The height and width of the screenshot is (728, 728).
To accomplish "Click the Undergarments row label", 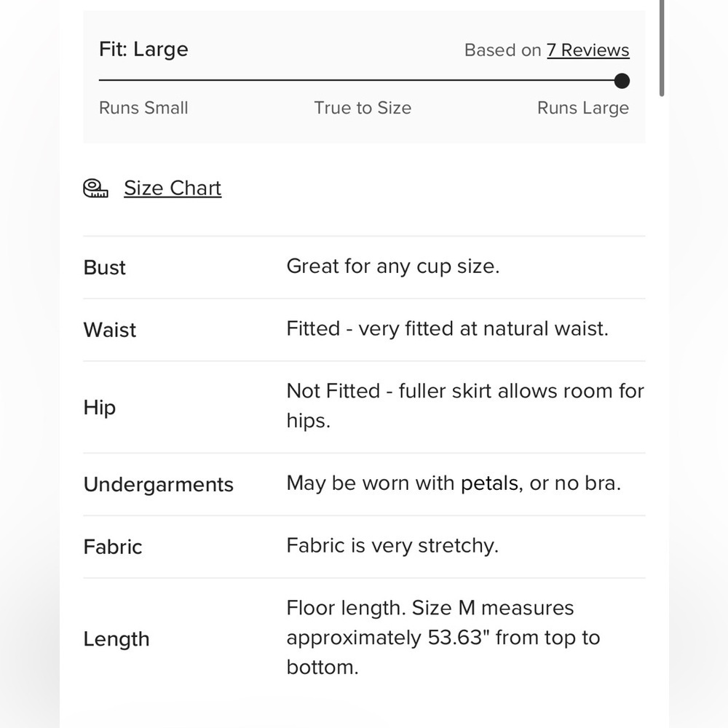I will coord(158,485).
